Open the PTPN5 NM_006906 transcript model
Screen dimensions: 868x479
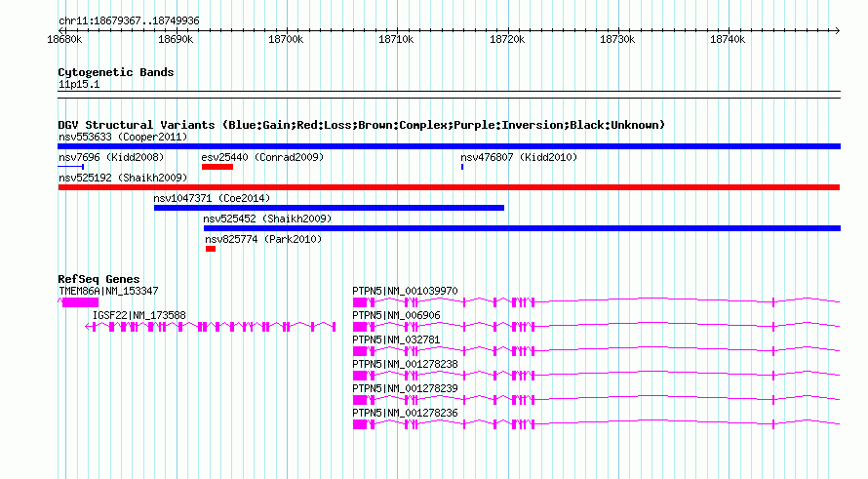tap(596, 326)
